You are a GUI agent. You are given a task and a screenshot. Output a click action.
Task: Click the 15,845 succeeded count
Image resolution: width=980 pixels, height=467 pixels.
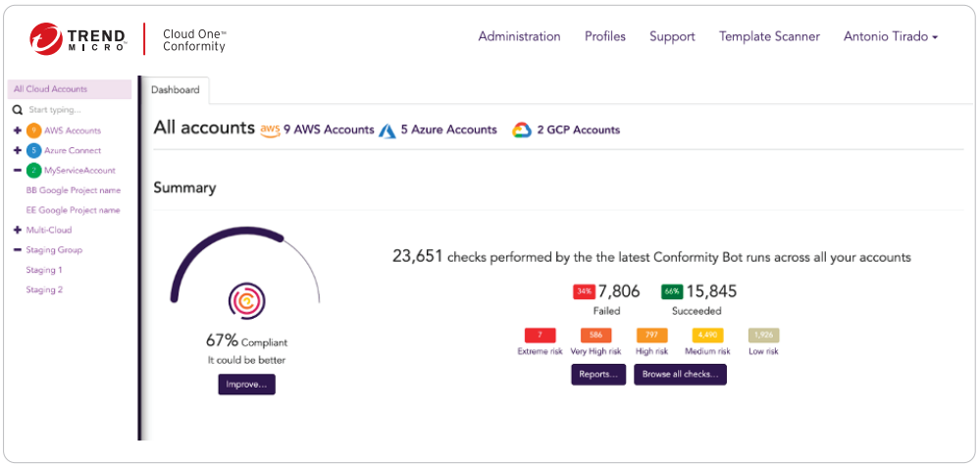point(712,291)
